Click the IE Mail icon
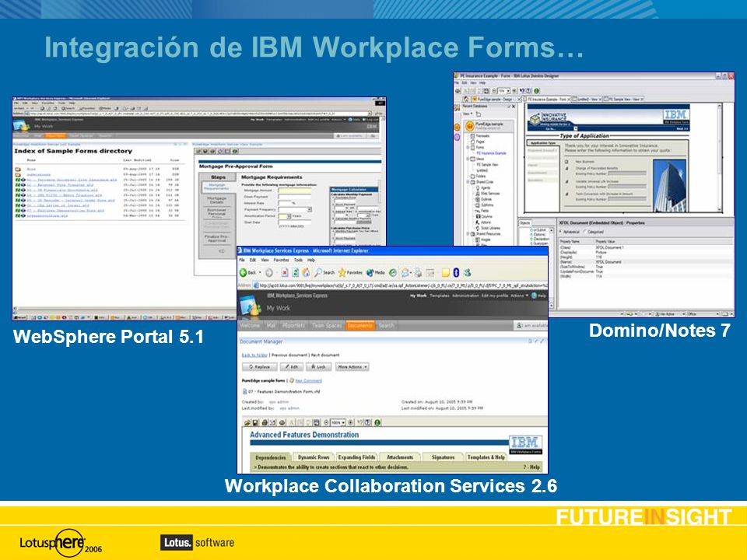This screenshot has width=747, height=560. 406,272
